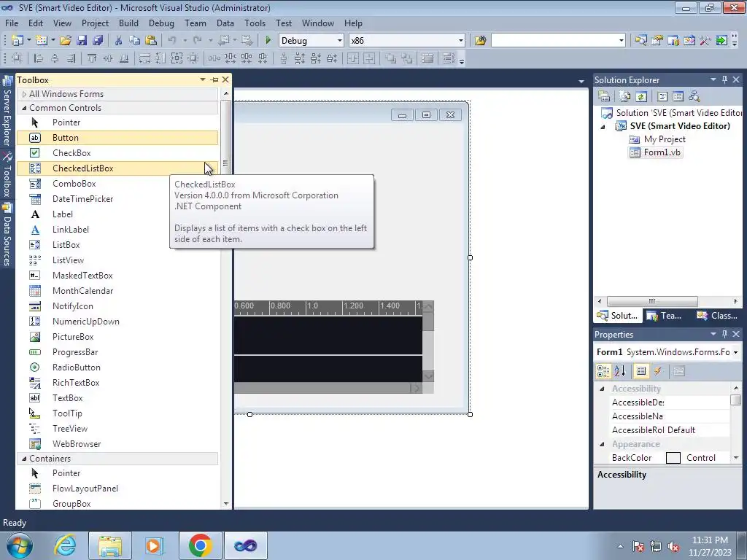Open the Server Explorer side tab
Screen dimensions: 747x560
point(7,112)
